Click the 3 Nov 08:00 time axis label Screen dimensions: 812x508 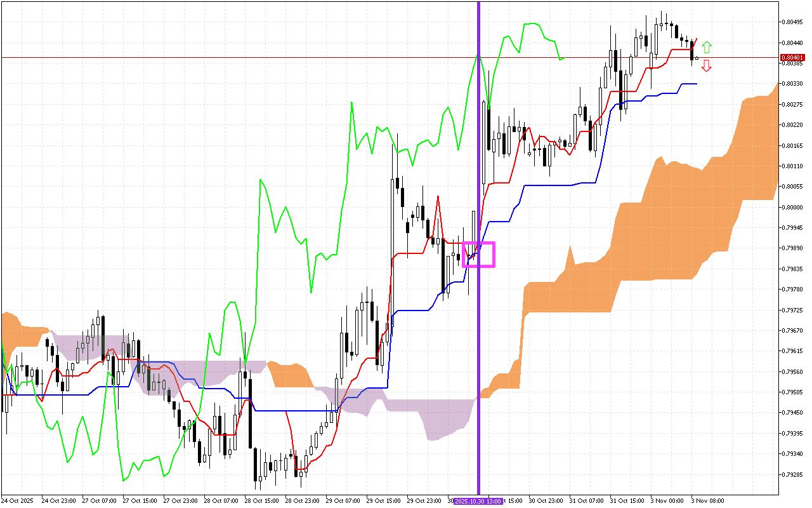pyautogui.click(x=707, y=501)
